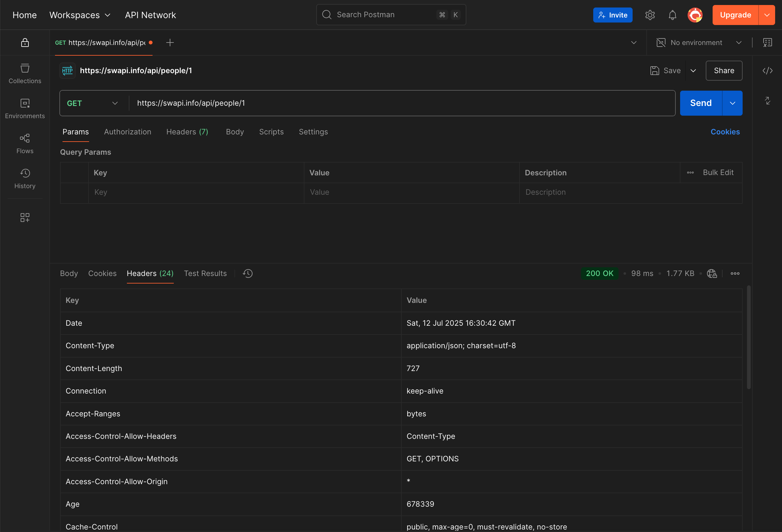Open the GET method dropdown
The height and width of the screenshot is (532, 782).
pyautogui.click(x=92, y=103)
